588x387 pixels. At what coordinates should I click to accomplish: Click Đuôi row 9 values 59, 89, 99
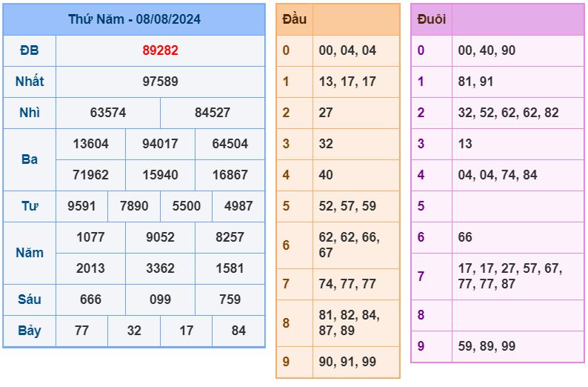tap(487, 346)
